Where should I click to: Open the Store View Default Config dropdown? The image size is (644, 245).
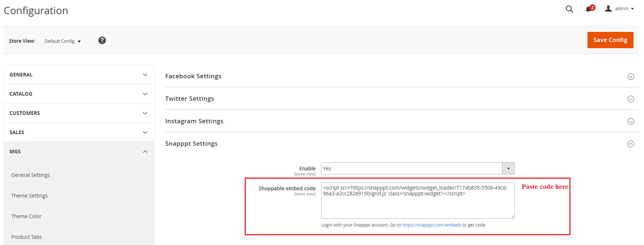[63, 41]
